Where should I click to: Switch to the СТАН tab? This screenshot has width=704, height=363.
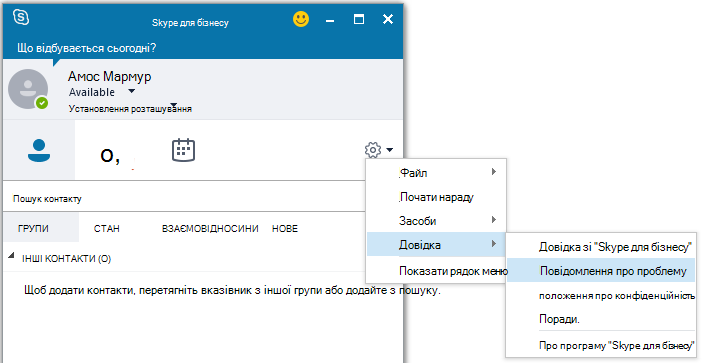tap(106, 229)
